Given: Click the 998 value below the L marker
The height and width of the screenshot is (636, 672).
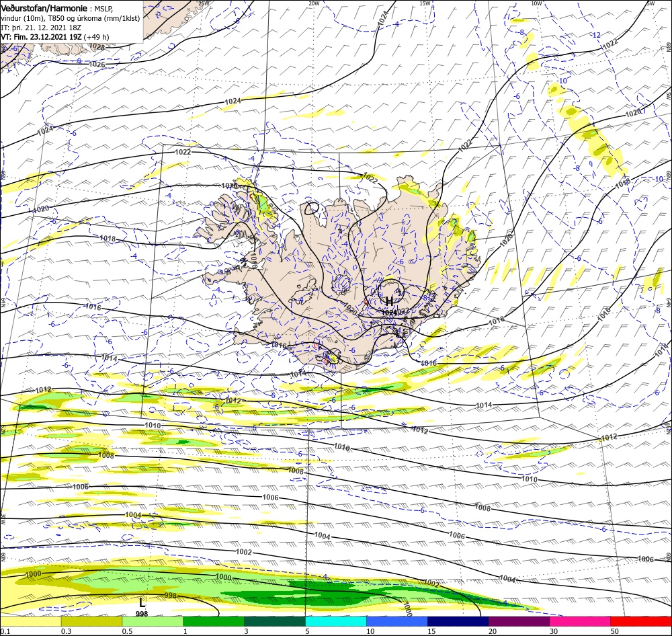Looking at the screenshot, I should [x=142, y=614].
